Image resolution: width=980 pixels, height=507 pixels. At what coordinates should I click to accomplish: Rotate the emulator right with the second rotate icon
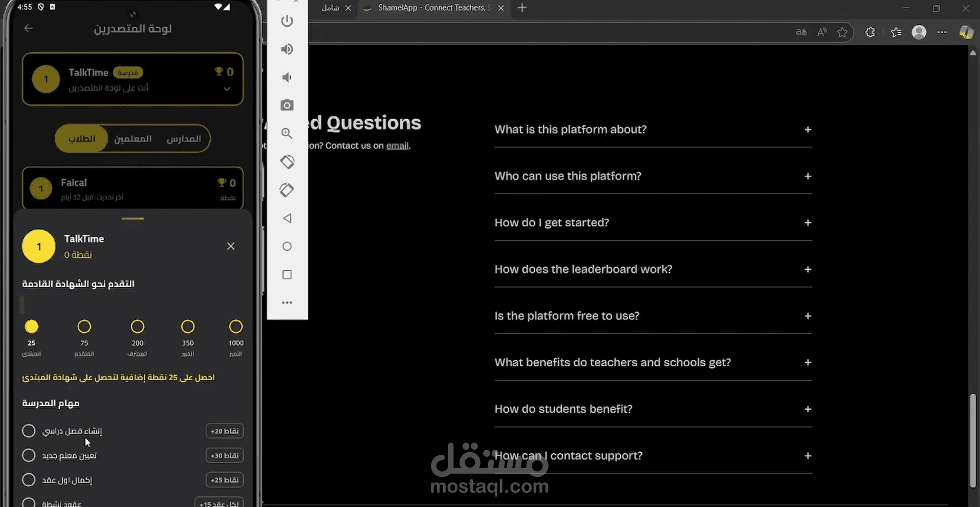click(287, 190)
